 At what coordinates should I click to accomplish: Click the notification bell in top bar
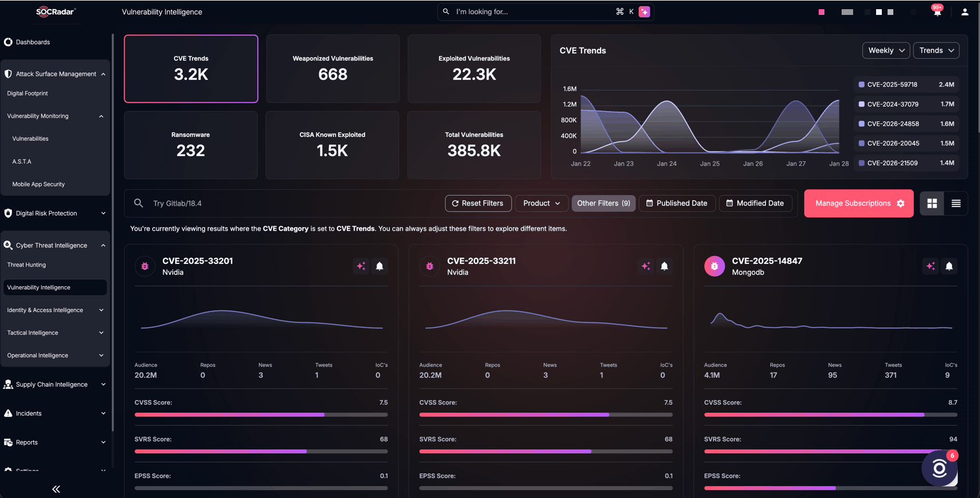[937, 12]
